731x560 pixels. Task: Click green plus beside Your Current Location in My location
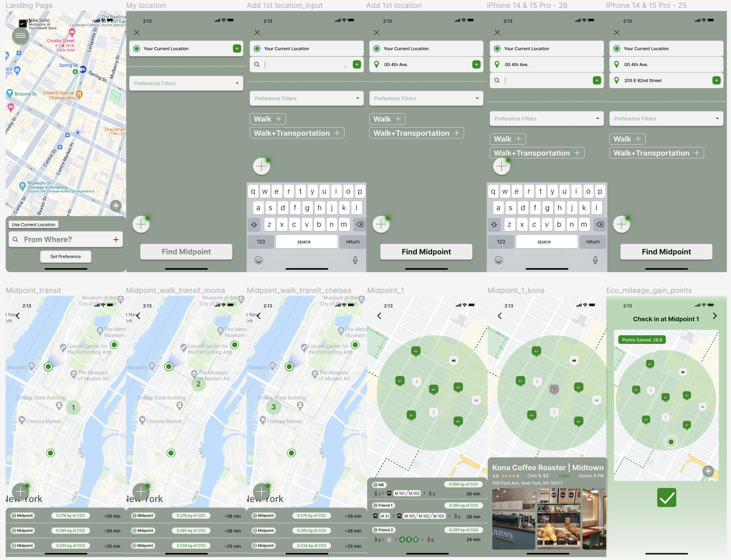(237, 48)
